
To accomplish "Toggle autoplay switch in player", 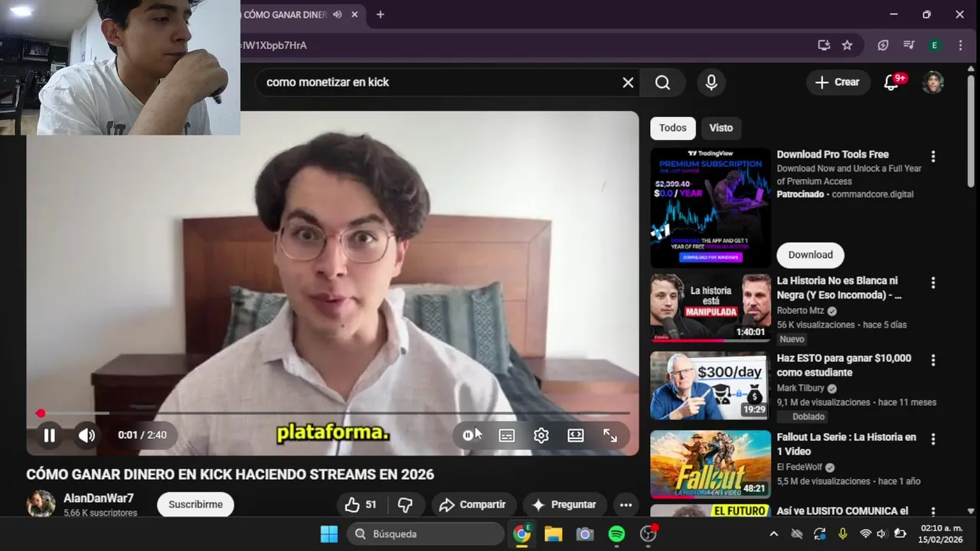I will coord(469,435).
